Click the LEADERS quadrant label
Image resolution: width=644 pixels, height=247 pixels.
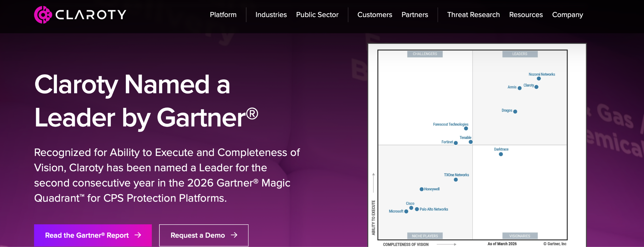click(520, 54)
